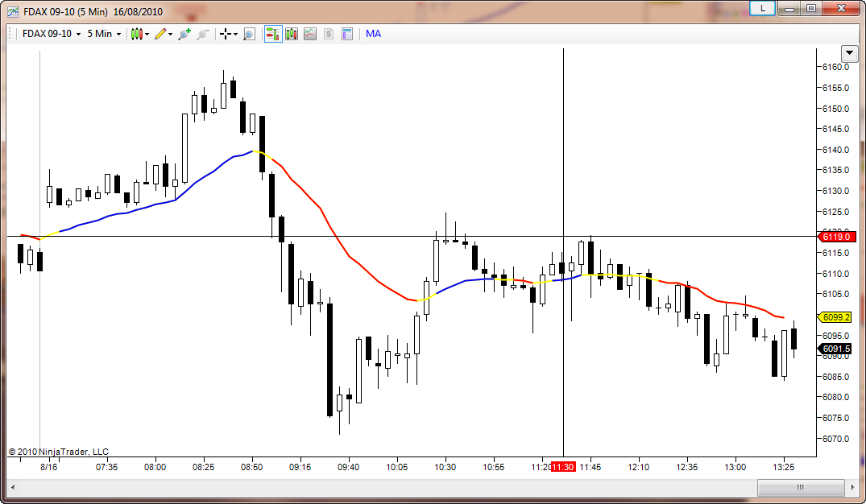Toggle the chart trader icon
This screenshot has height=504, width=866.
(273, 35)
